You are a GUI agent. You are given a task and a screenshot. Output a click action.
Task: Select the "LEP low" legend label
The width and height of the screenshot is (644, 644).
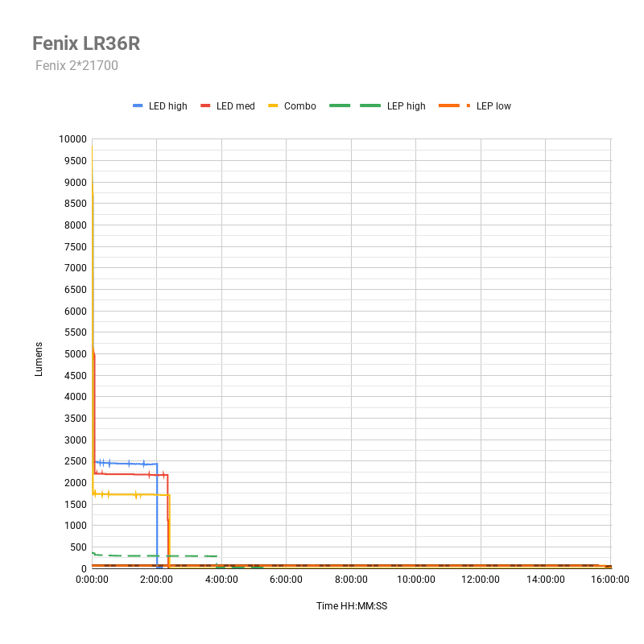[x=493, y=106]
